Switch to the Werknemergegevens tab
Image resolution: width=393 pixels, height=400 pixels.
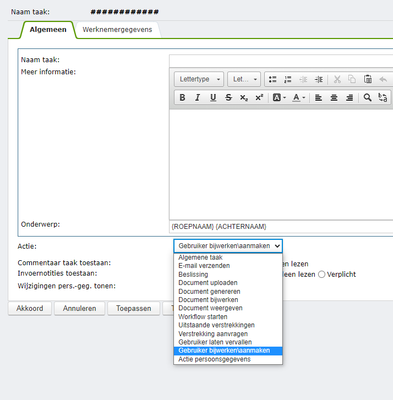[x=117, y=30]
